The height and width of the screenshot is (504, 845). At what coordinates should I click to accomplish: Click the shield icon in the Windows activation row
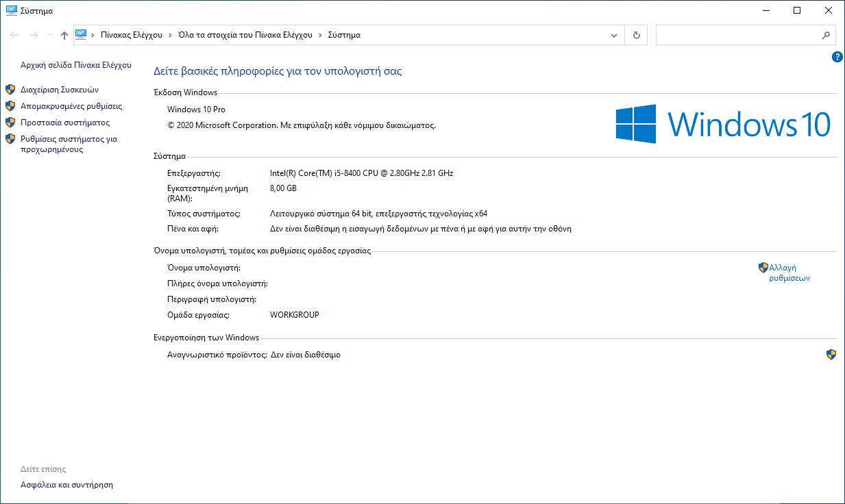click(831, 355)
